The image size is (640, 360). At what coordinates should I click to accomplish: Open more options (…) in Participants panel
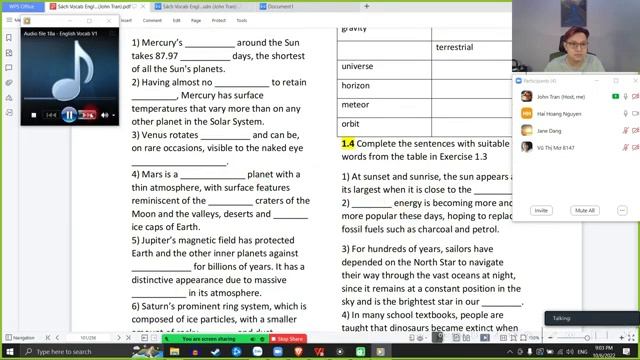(x=622, y=211)
